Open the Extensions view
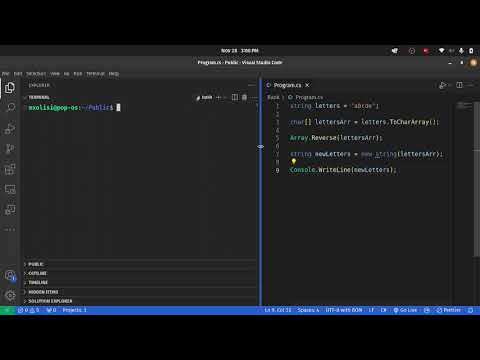The height and width of the screenshot is (360, 480). click(x=10, y=169)
